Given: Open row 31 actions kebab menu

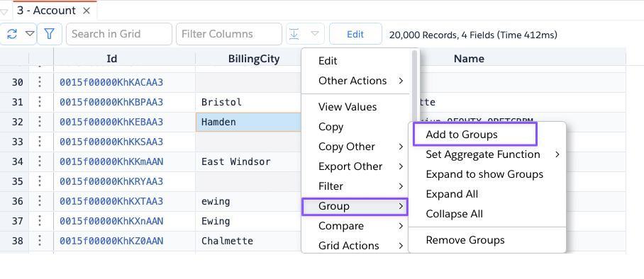Looking at the screenshot, I should click(40, 102).
